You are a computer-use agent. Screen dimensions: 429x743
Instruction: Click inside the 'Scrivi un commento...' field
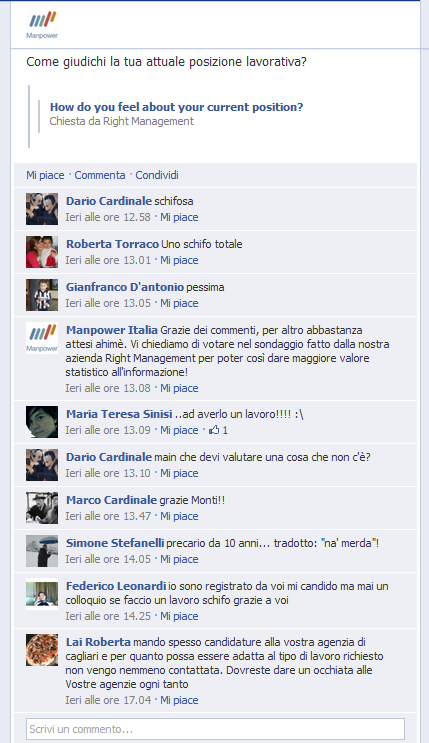[x=215, y=729]
